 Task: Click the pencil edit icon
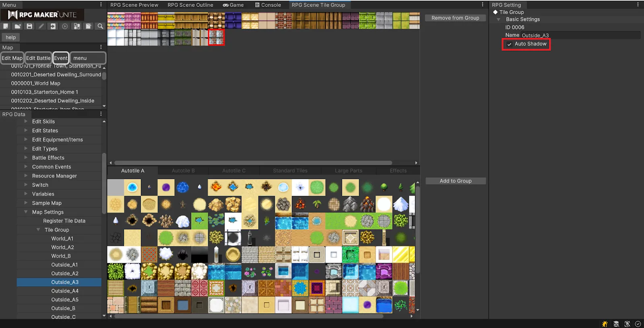click(41, 26)
